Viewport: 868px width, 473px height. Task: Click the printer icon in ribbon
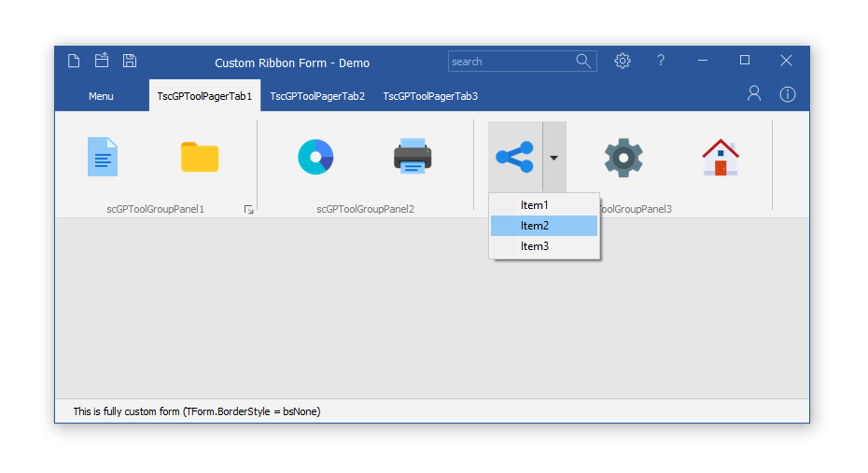pyautogui.click(x=413, y=157)
